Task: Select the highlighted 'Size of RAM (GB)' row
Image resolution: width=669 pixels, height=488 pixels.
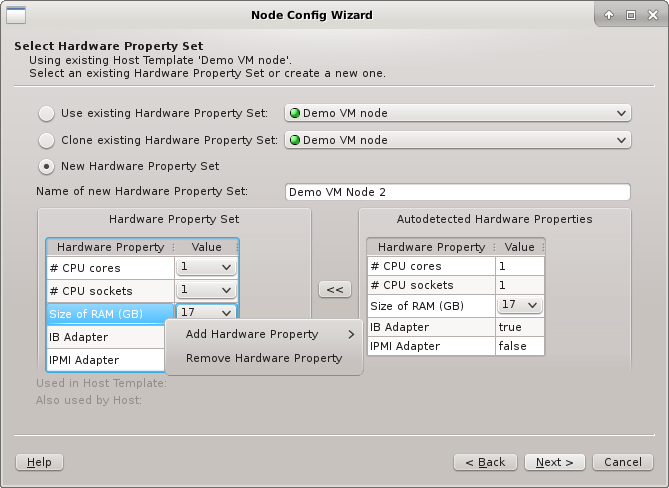Action: click(x=111, y=314)
